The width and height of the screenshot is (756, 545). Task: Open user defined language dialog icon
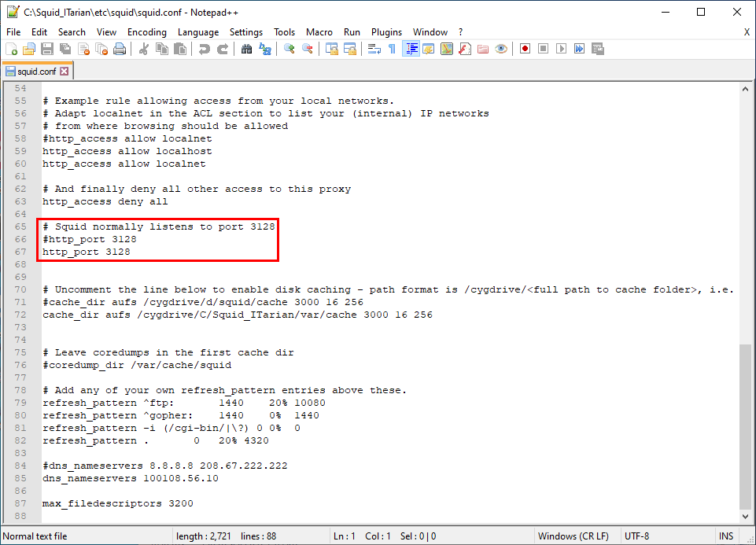click(x=429, y=49)
